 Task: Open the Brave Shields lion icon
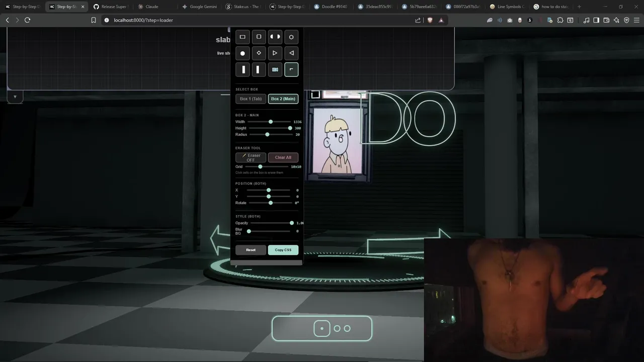[x=430, y=20]
